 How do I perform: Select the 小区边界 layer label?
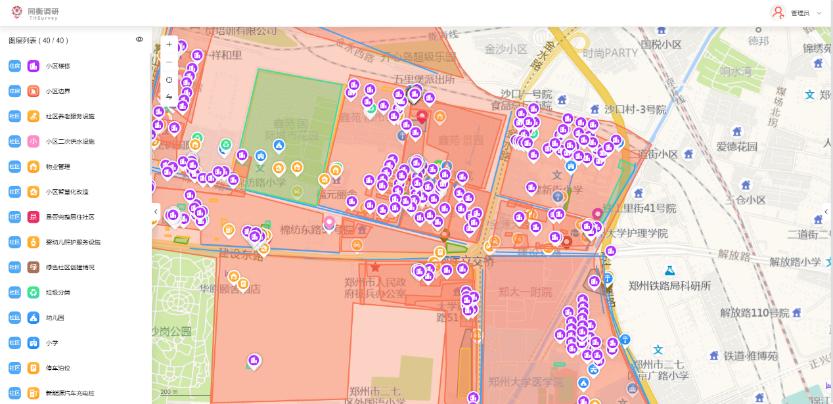(58, 91)
